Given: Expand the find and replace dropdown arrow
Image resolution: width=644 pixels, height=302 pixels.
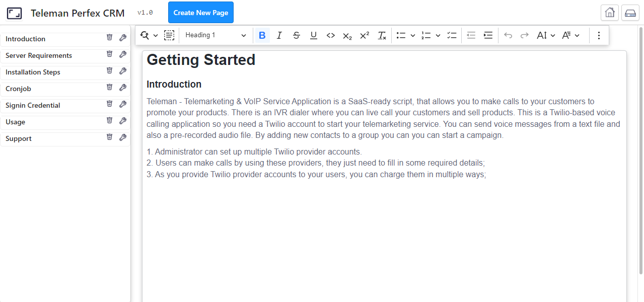Looking at the screenshot, I should coord(156,35).
